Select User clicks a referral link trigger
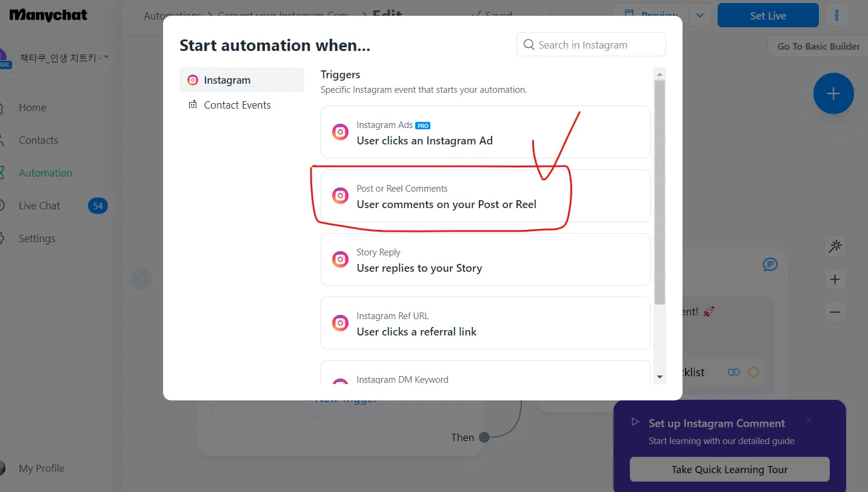The width and height of the screenshot is (868, 492). click(x=486, y=323)
